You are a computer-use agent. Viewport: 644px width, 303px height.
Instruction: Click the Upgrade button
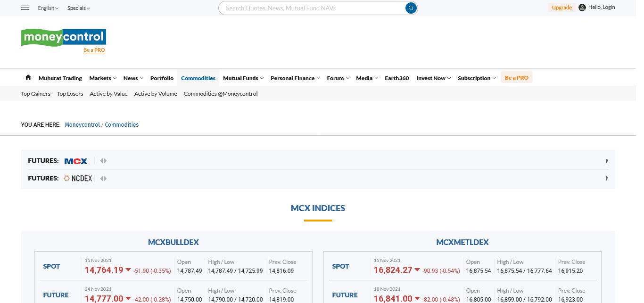tap(561, 8)
